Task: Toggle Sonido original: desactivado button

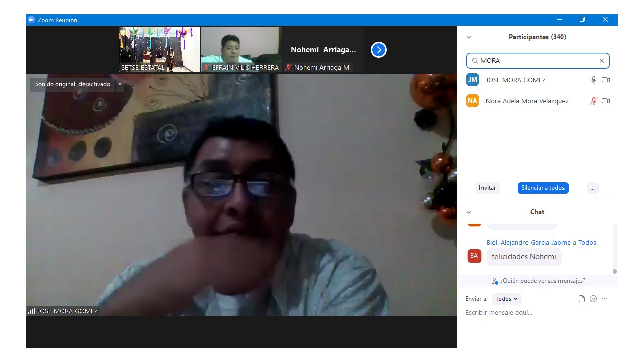Action: click(x=72, y=84)
